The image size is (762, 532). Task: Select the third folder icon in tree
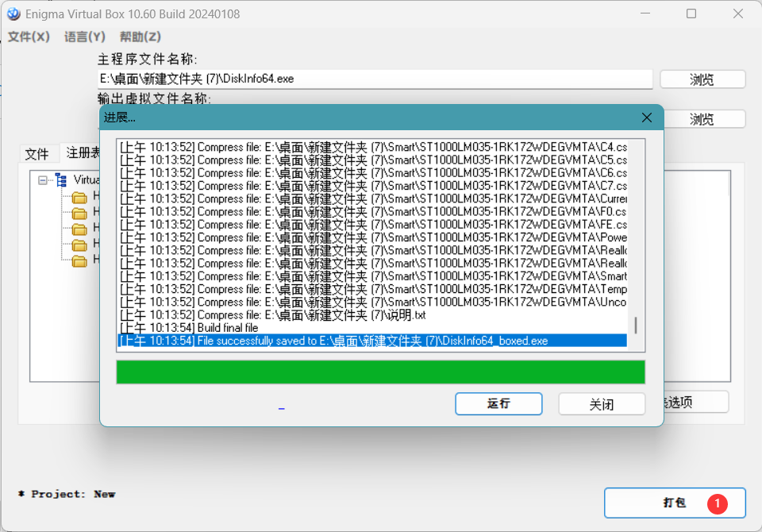click(x=79, y=229)
